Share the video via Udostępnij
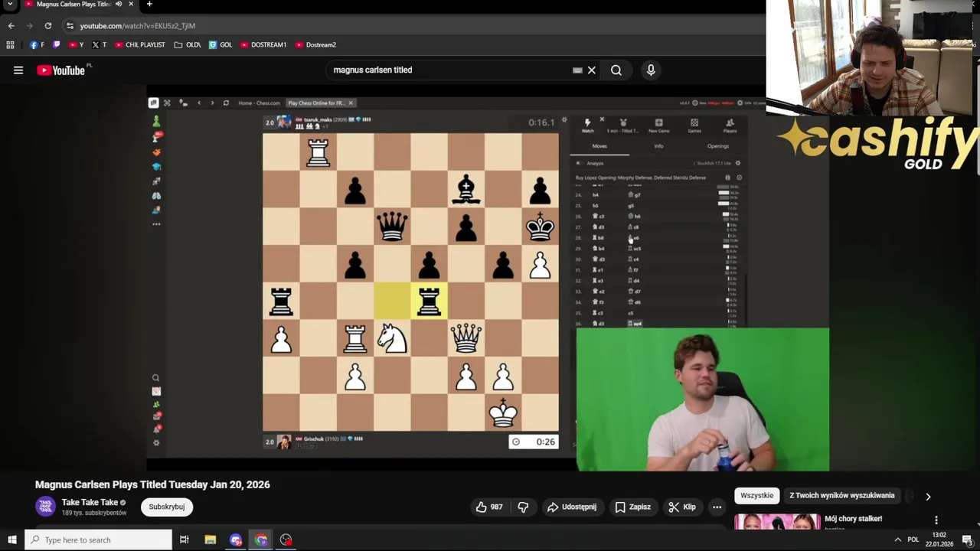Image resolution: width=980 pixels, height=551 pixels. click(x=572, y=507)
